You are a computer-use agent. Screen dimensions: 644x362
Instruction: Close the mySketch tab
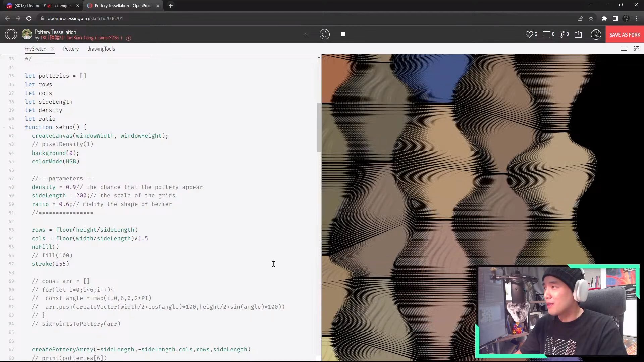[52, 49]
